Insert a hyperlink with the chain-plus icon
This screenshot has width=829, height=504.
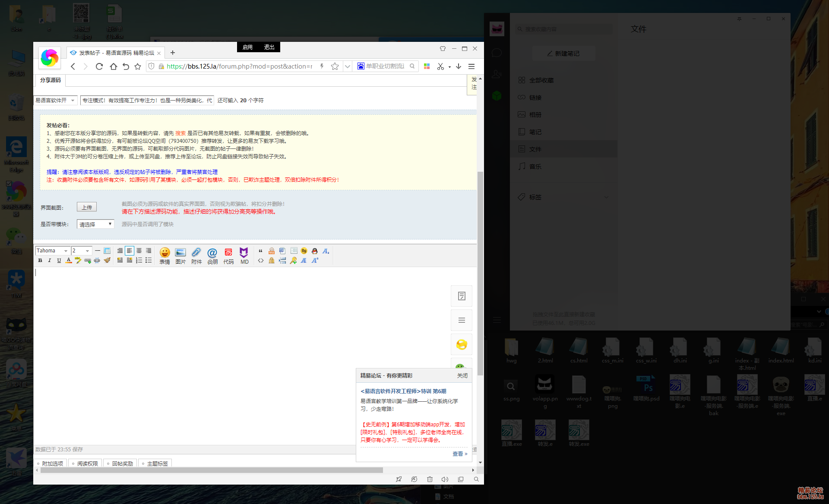pos(88,260)
